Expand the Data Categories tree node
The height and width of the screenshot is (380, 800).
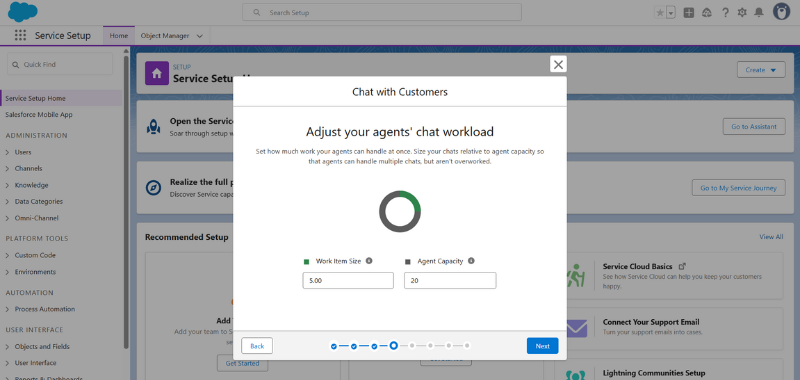pos(7,201)
